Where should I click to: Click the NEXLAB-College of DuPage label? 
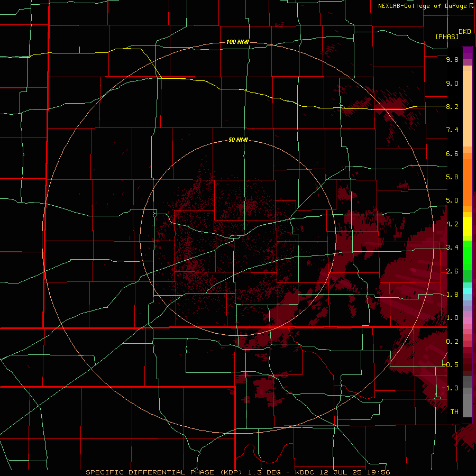click(x=422, y=6)
